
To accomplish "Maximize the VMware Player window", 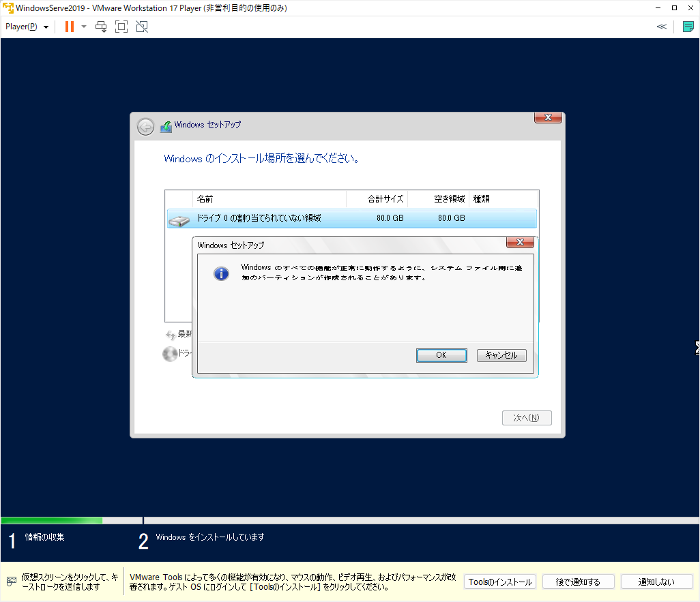I will point(675,8).
